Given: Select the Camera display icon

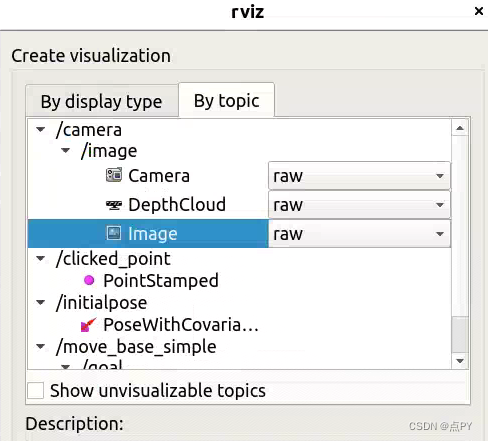Looking at the screenshot, I should pyautogui.click(x=114, y=175).
